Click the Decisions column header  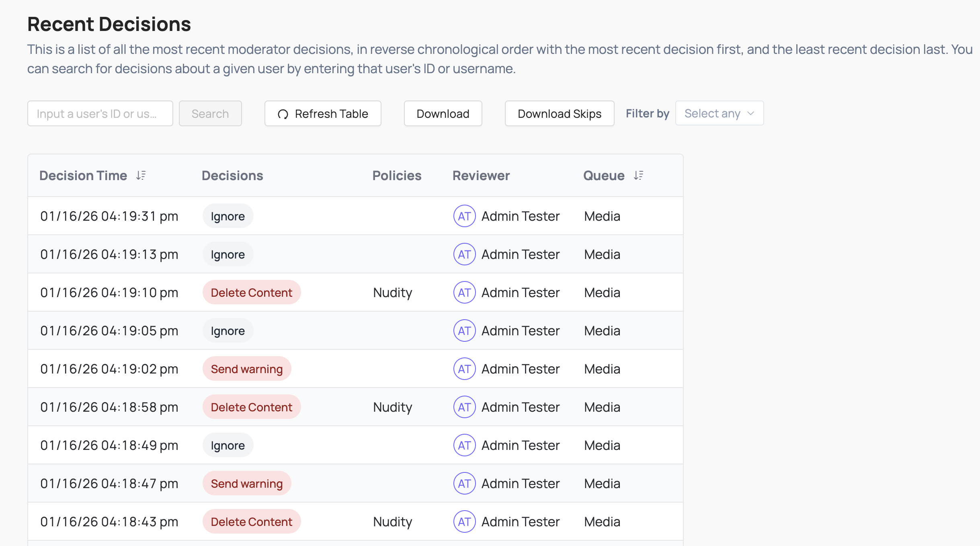point(232,175)
